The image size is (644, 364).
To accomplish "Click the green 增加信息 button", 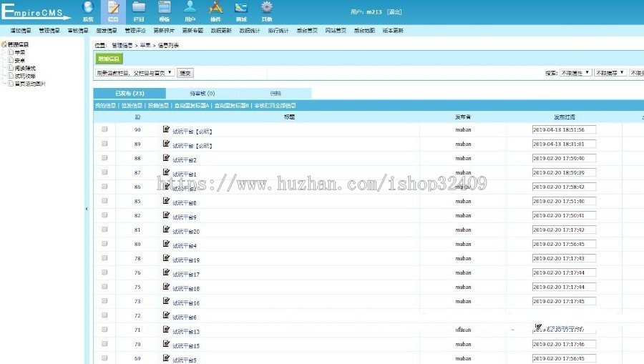I will 109,59.
